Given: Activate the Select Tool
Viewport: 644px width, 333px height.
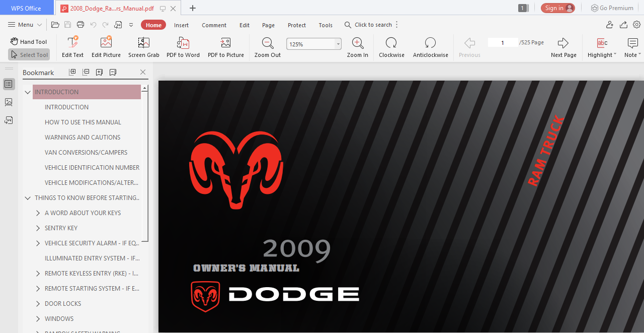Looking at the screenshot, I should coord(29,55).
